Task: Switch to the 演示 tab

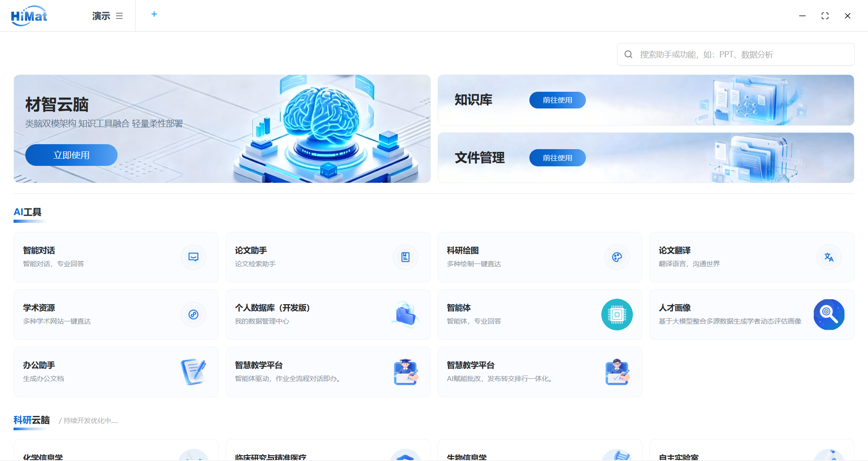Action: point(101,16)
